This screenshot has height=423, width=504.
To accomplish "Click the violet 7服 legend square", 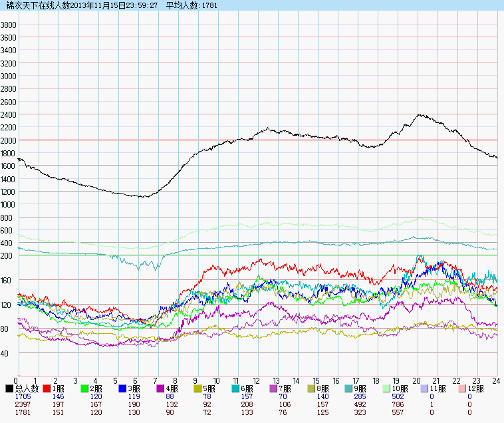I will [x=275, y=388].
